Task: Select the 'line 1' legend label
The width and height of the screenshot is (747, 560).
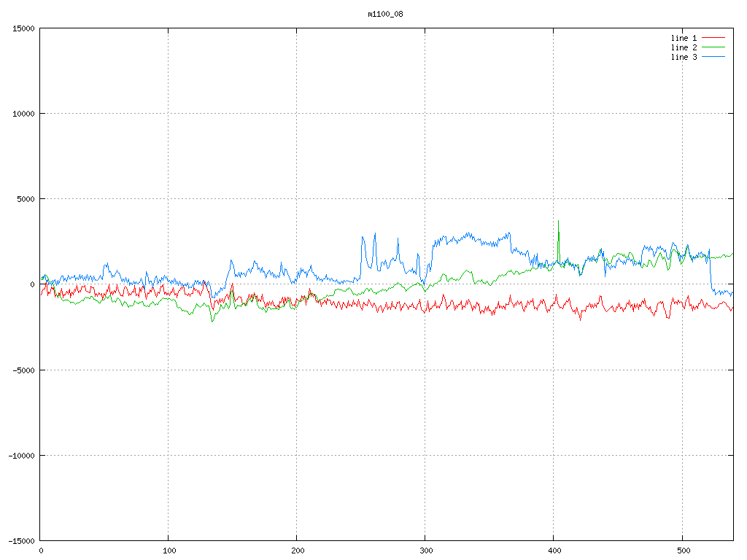Action: 684,38
